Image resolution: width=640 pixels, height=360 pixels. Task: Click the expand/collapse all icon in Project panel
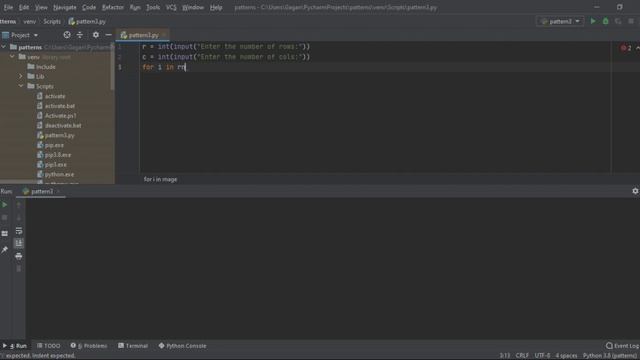pos(80,35)
